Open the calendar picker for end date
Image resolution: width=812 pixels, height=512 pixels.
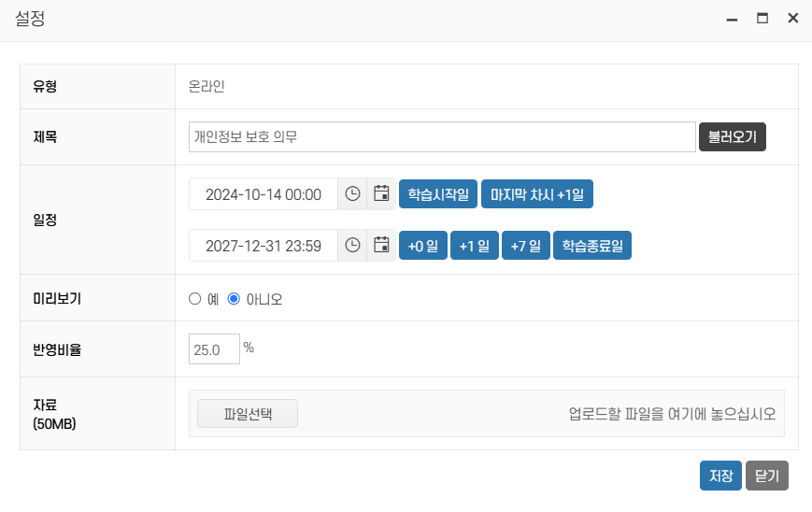click(381, 246)
